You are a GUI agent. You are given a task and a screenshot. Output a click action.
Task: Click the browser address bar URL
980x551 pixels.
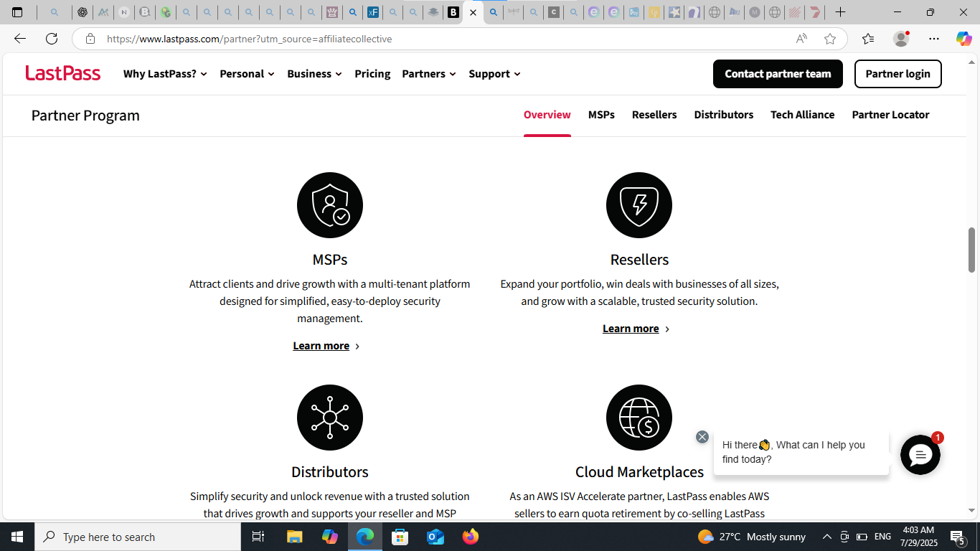tap(250, 39)
